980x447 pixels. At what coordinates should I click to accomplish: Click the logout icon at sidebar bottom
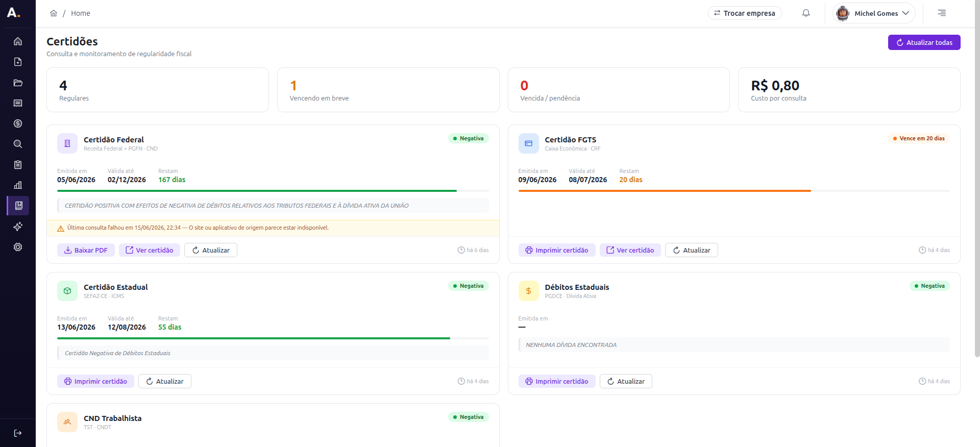(18, 433)
